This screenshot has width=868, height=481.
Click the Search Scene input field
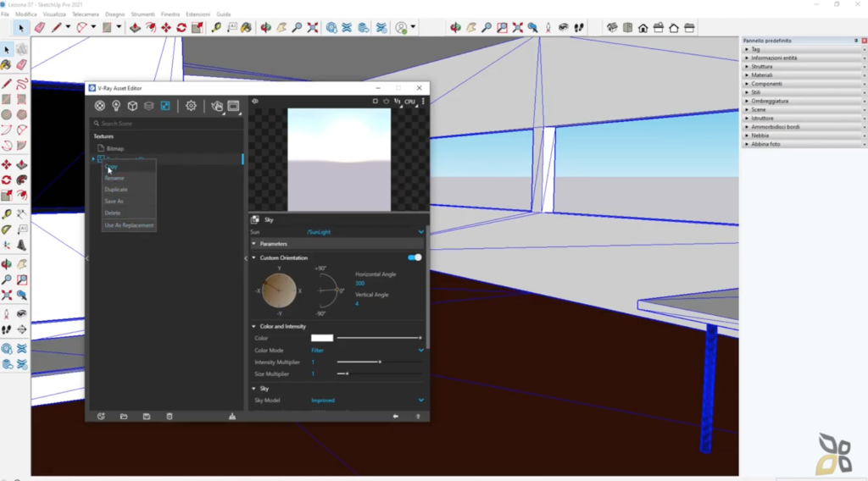pos(167,124)
